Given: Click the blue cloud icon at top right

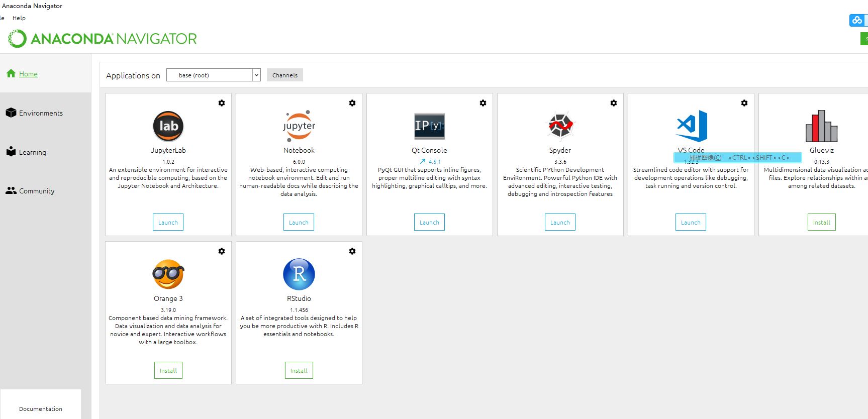Looking at the screenshot, I should click(857, 20).
